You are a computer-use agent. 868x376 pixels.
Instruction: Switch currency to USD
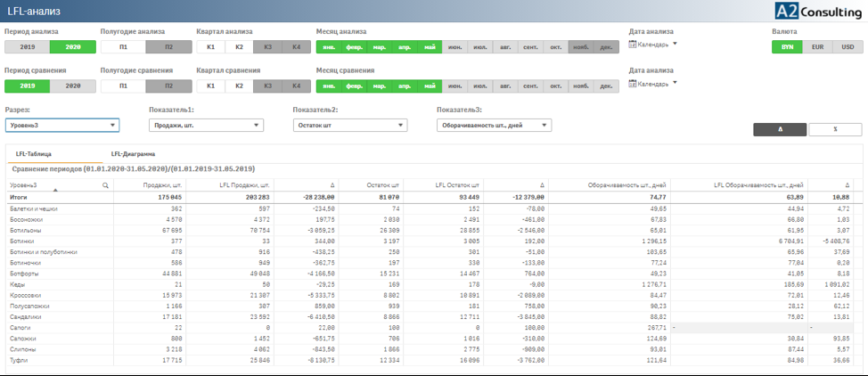click(848, 47)
